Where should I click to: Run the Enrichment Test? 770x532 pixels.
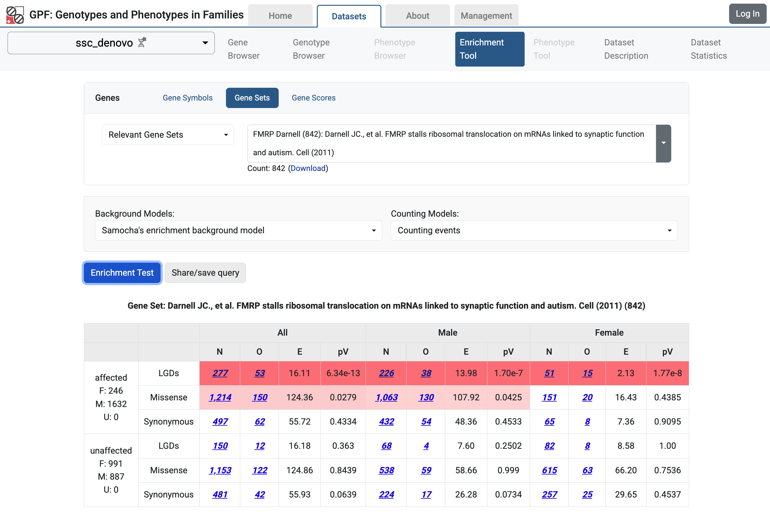[122, 273]
